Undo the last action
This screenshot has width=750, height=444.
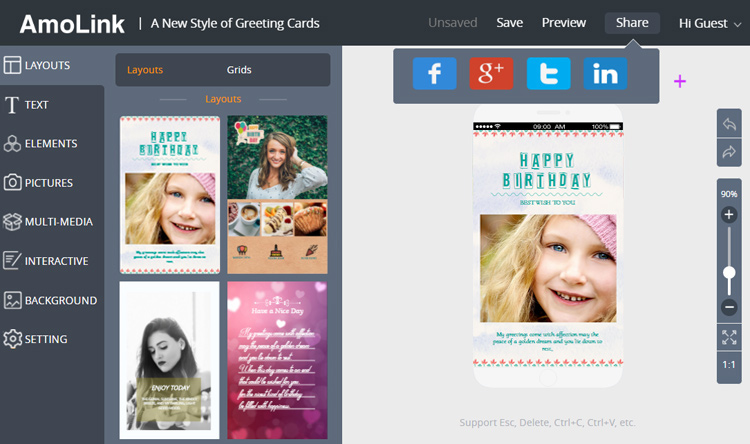coord(729,124)
